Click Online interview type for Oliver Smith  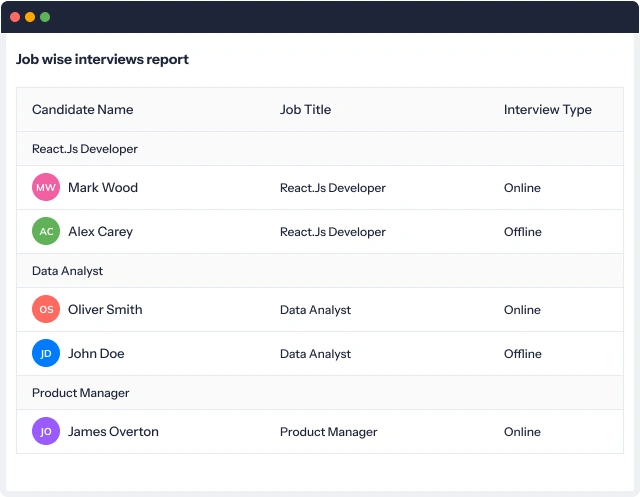(522, 310)
